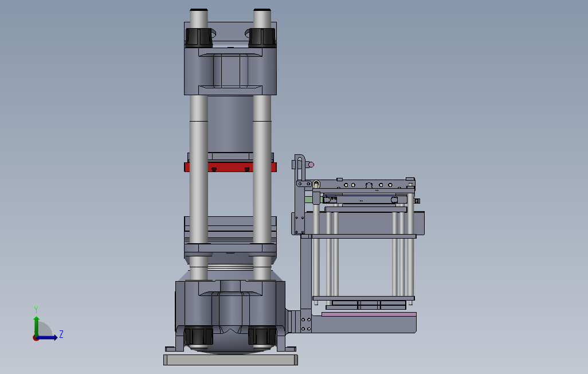Select the large central cylinder above the red plate
Screen dimensions: 588x374
coord(230,124)
